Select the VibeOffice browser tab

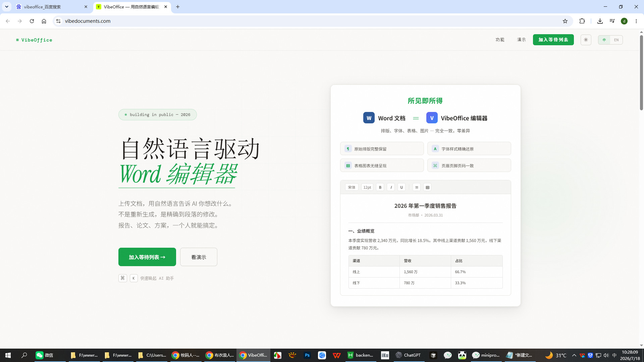tap(132, 7)
